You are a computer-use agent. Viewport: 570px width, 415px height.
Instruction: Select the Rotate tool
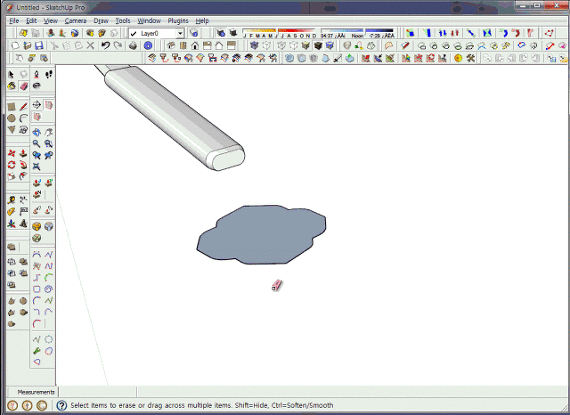tap(11, 165)
